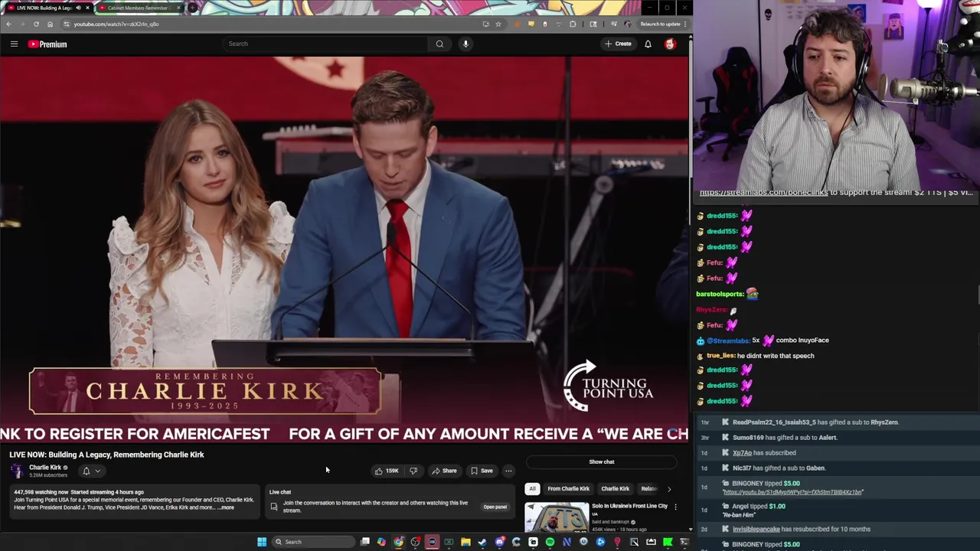Open options for Solo In Ukraine video
980x551 pixels.
pyautogui.click(x=675, y=507)
